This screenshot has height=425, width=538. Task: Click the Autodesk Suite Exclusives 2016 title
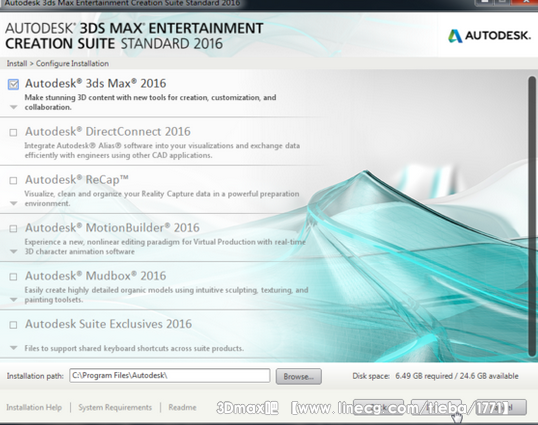108,324
